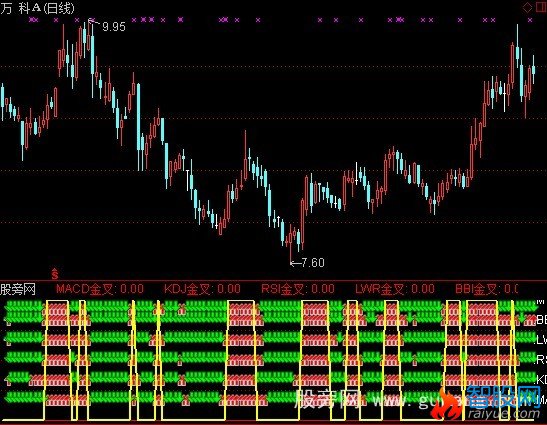
Task: Click the red square window icon beside the diamond
Action: pyautogui.click(x=540, y=8)
